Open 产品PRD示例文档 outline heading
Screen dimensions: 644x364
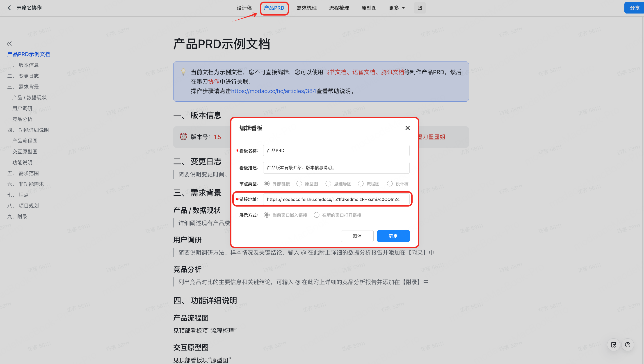(x=29, y=54)
